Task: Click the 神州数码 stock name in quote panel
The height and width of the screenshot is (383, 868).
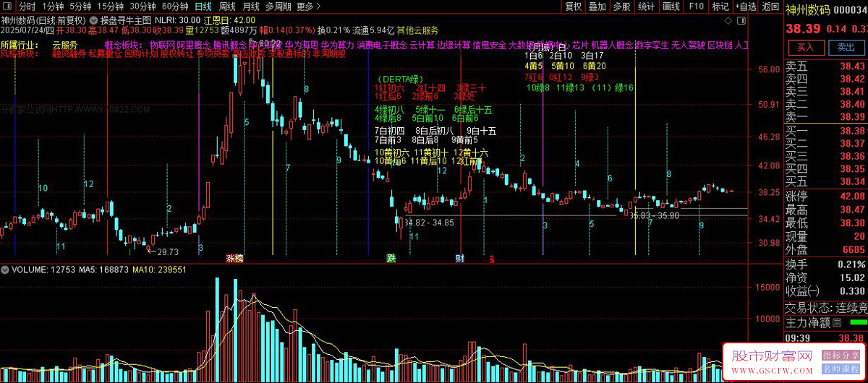Action: tap(809, 9)
